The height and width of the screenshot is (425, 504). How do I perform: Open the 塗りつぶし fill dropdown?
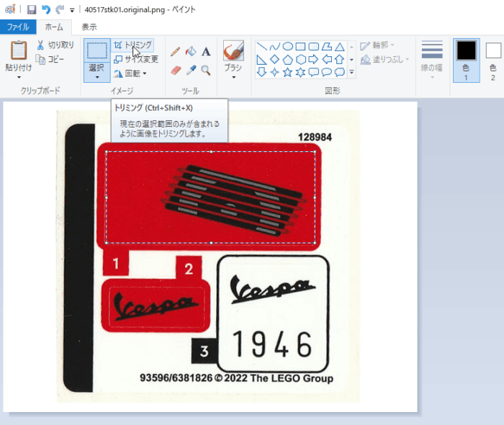coord(384,60)
